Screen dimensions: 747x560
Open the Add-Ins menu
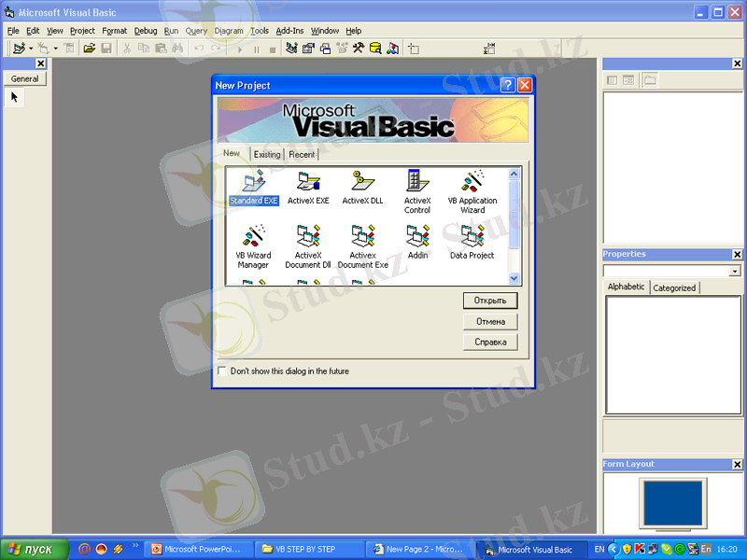[x=289, y=31]
